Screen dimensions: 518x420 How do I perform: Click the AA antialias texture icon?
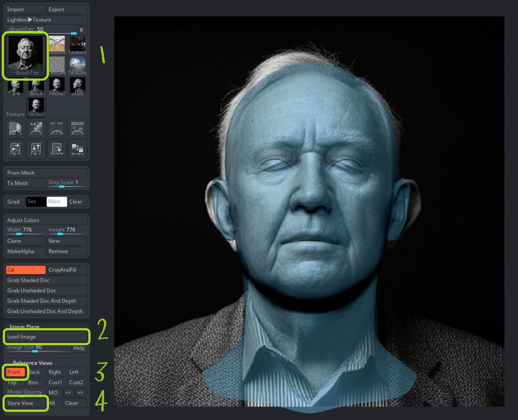36,129
